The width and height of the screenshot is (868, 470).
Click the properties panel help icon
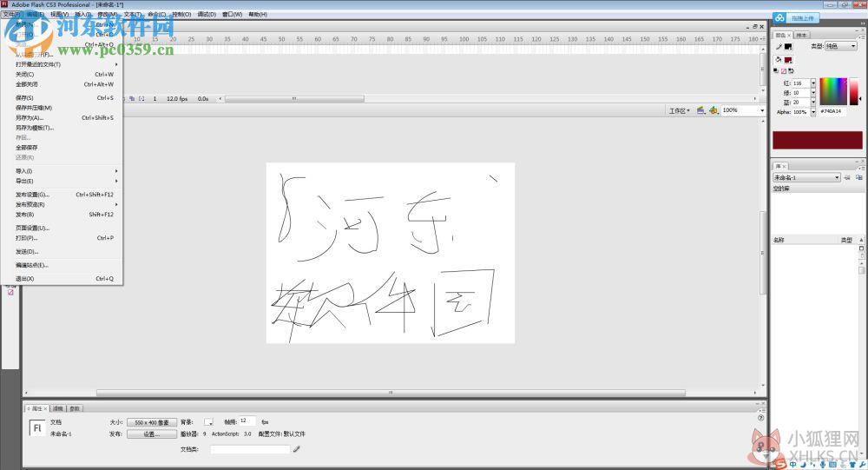tap(761, 418)
